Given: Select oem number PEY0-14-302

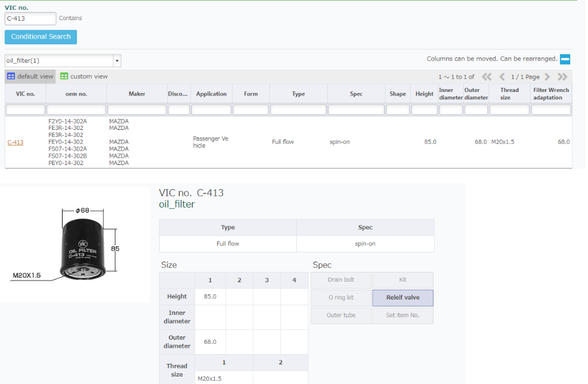Looking at the screenshot, I should click(65, 163).
